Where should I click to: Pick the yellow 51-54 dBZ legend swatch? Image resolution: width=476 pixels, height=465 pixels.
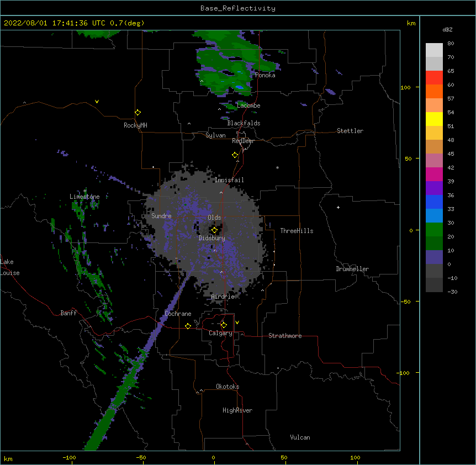click(x=434, y=119)
